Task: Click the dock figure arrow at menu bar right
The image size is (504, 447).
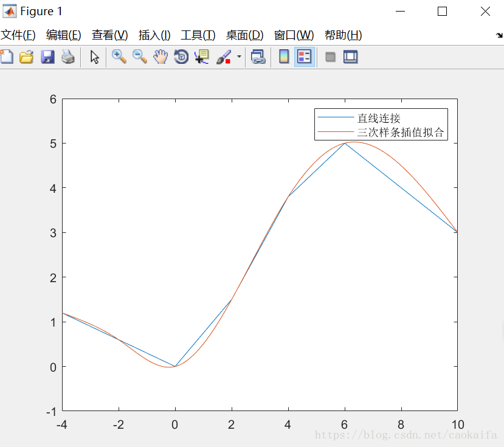Action: pyautogui.click(x=499, y=35)
